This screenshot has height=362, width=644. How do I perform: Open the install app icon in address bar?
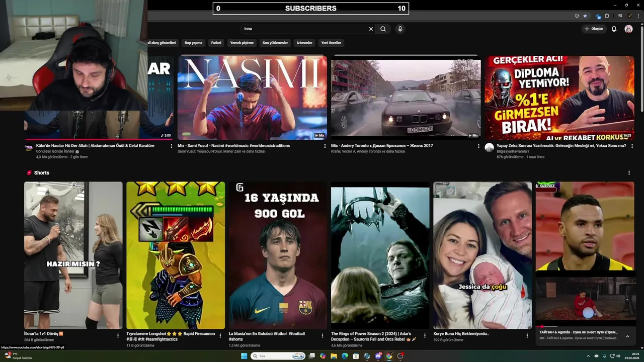pos(577,16)
